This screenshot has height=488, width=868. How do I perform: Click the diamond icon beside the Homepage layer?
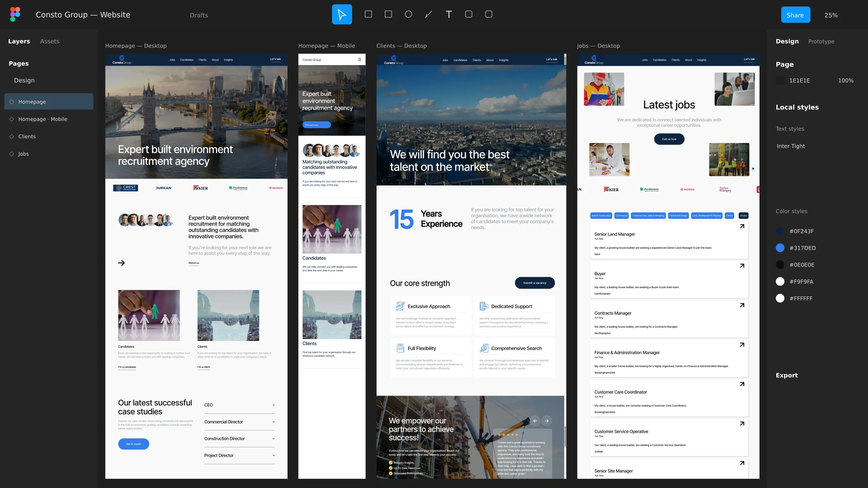click(x=12, y=102)
